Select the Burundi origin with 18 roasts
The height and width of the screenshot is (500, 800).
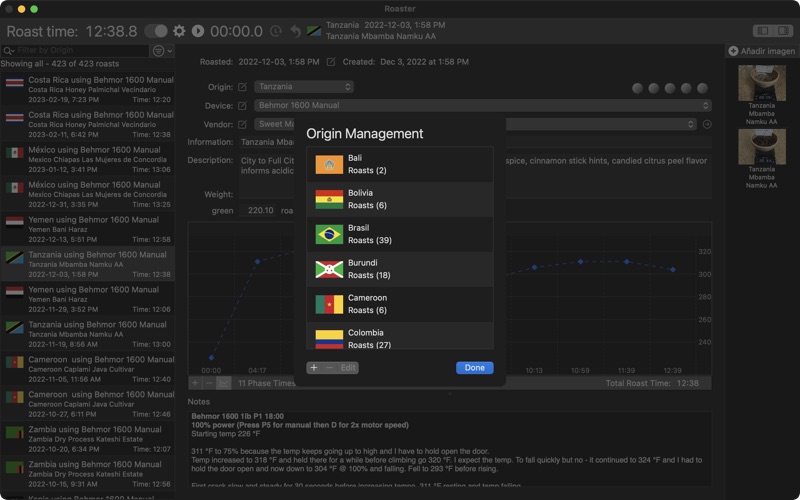click(400, 269)
